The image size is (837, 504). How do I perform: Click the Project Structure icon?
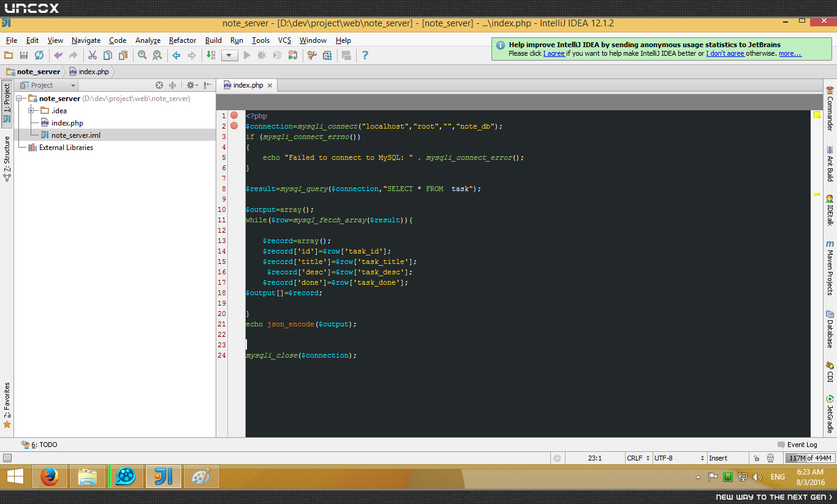(327, 56)
